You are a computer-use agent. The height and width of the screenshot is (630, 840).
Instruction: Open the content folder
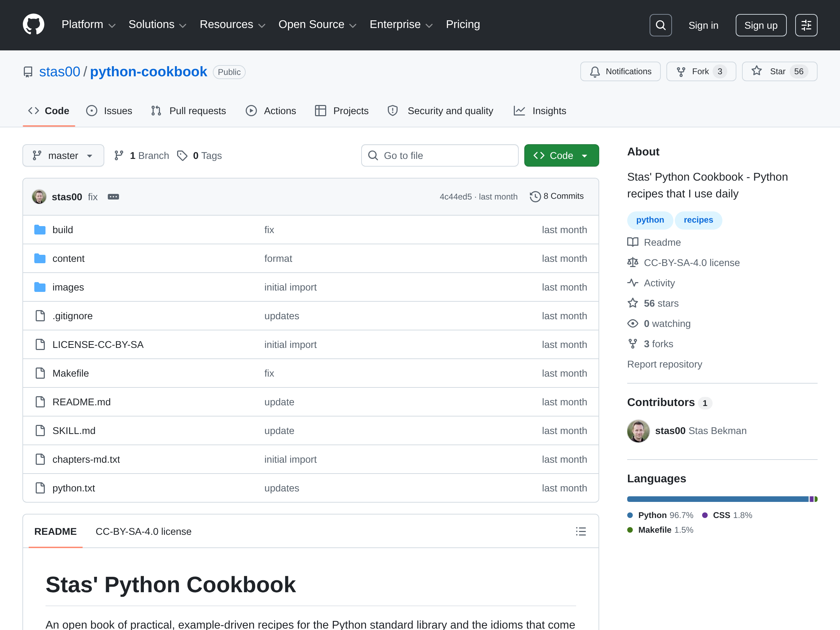pos(68,259)
